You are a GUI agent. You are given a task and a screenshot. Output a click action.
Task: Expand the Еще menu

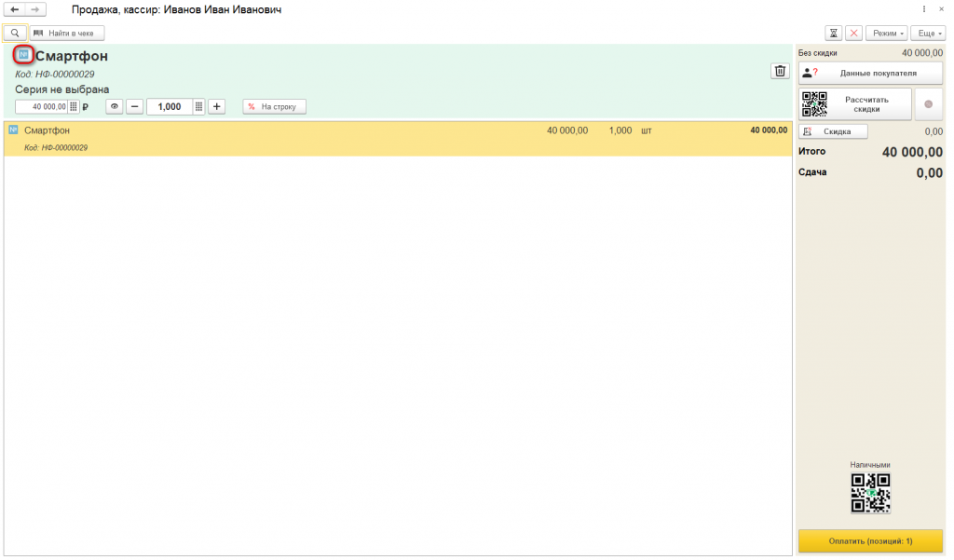tap(929, 33)
